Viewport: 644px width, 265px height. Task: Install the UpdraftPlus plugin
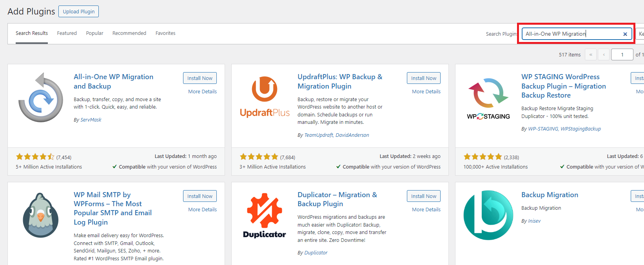[424, 78]
